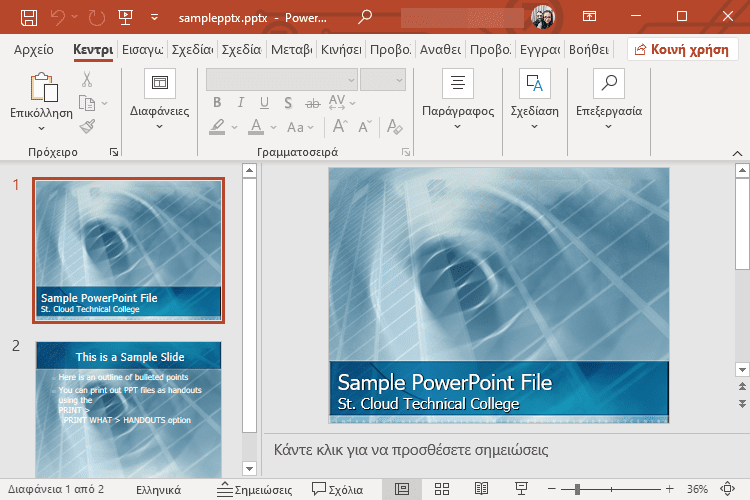
Task: Toggle text shadow S button
Action: click(x=288, y=102)
